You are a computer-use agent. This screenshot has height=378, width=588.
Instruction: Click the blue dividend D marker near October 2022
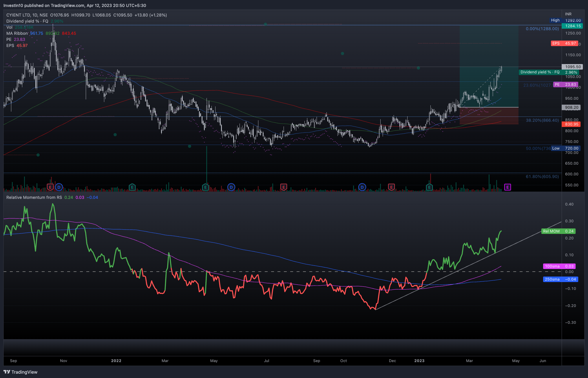pyautogui.click(x=362, y=187)
